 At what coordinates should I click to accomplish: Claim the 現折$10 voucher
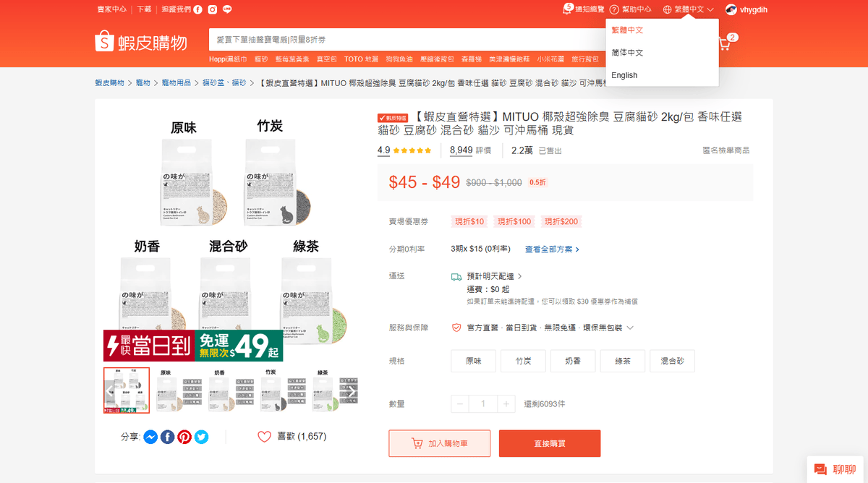tap(469, 221)
